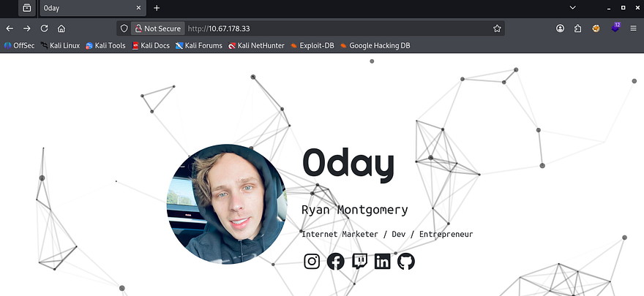644x296 pixels.
Task: Go to the browser home page
Action: (61, 29)
